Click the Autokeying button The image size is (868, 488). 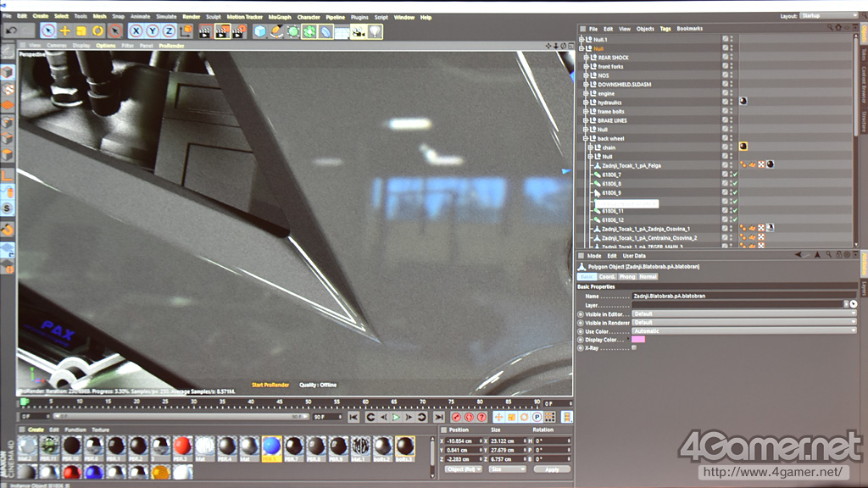(x=469, y=417)
